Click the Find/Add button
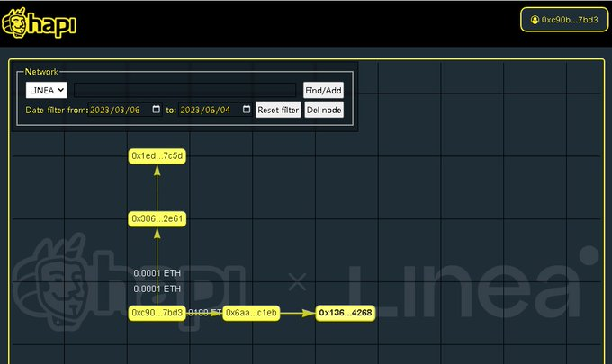This screenshot has height=364, width=612. pyautogui.click(x=323, y=90)
